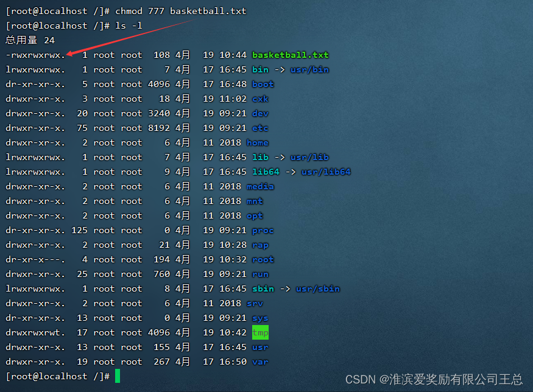
Task: Click the blinking green terminal cursor
Action: (x=116, y=376)
